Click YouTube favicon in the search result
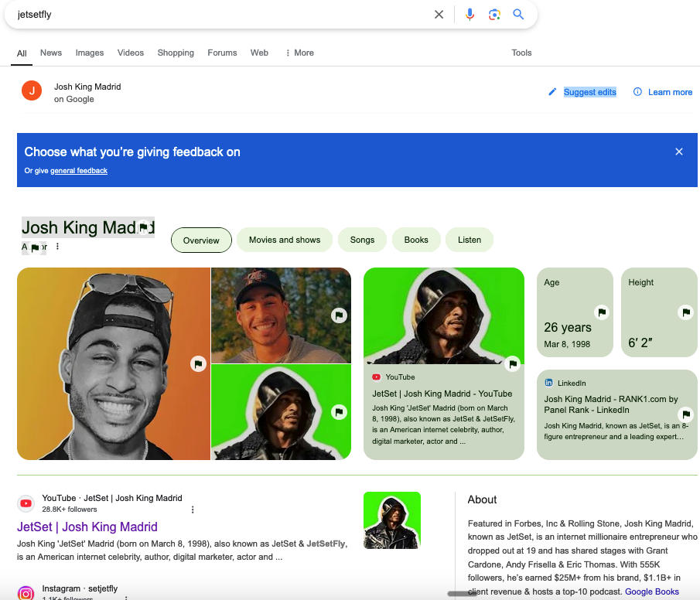 coord(26,503)
